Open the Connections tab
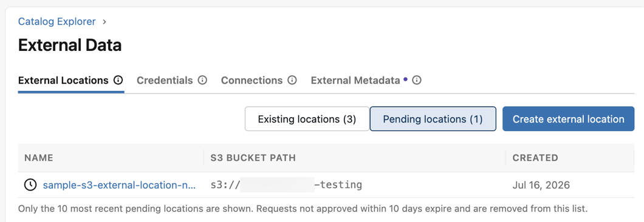This screenshot has width=644, height=222. (252, 81)
